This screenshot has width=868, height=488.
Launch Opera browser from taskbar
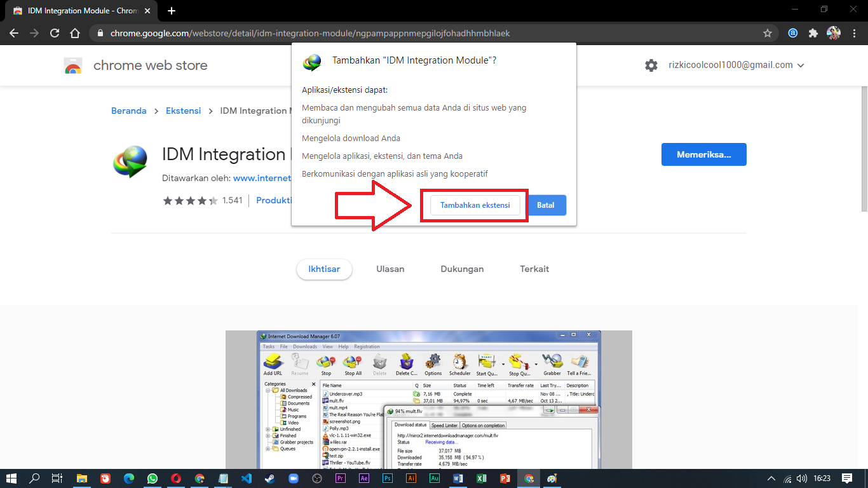click(x=176, y=478)
